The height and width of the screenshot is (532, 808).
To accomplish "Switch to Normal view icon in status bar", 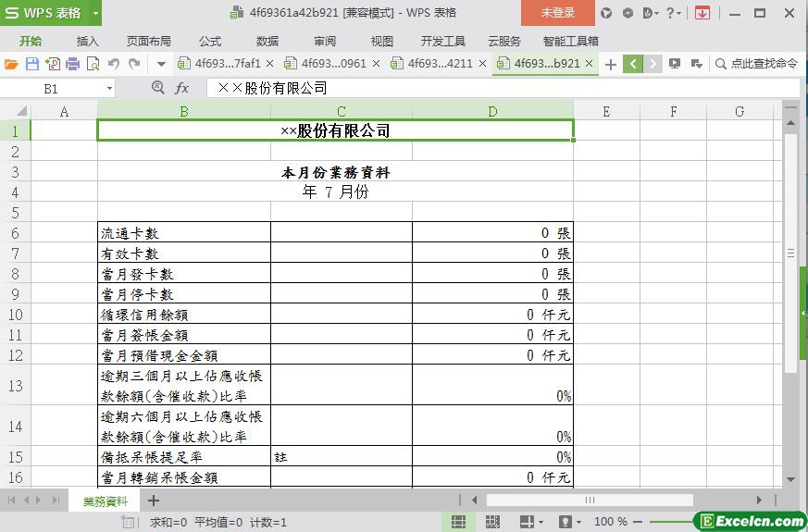I will (x=459, y=522).
